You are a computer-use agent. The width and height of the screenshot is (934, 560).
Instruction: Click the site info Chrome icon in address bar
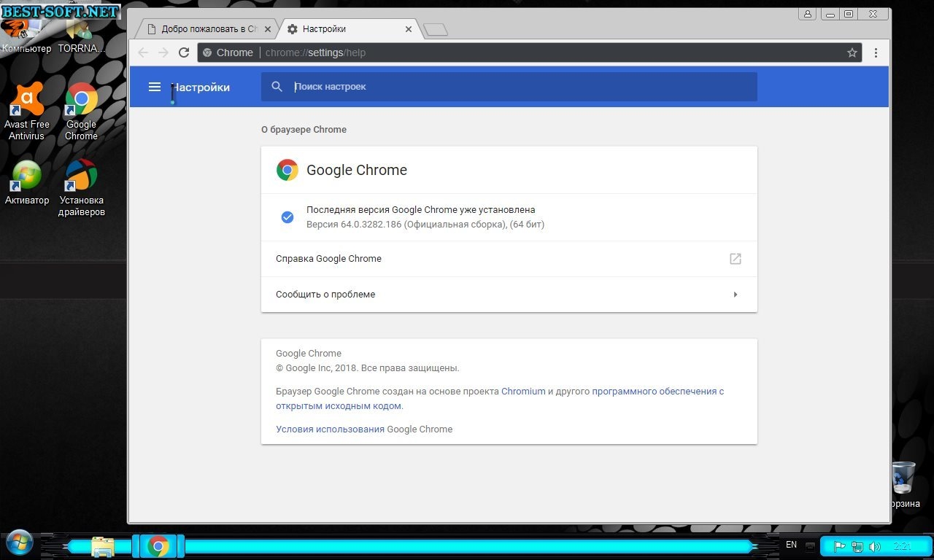(x=207, y=52)
